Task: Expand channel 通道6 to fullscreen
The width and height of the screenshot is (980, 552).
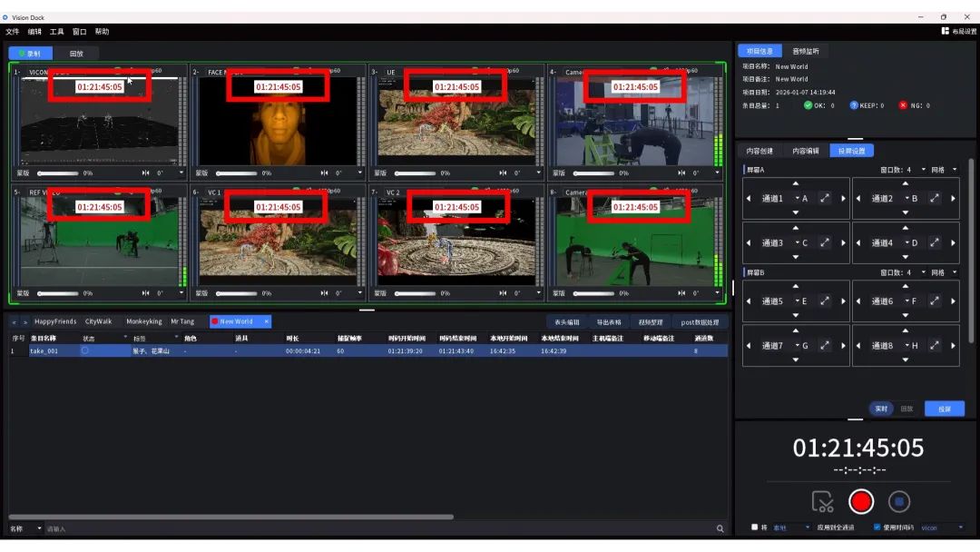Action: [x=935, y=301]
